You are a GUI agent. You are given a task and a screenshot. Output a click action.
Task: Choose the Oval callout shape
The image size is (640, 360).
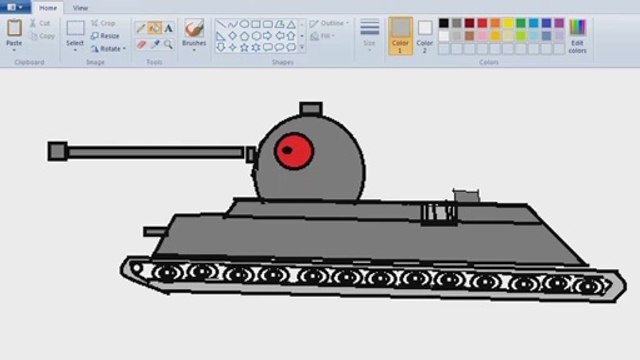[x=280, y=47]
